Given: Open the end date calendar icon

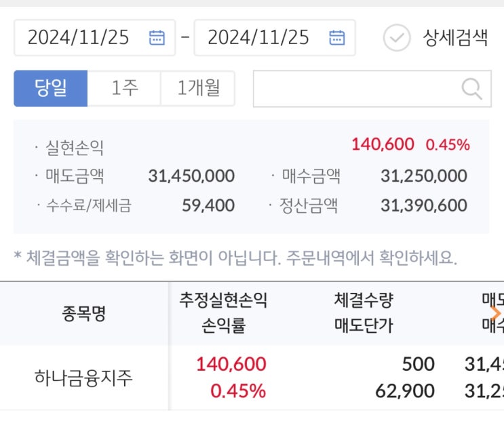Looking at the screenshot, I should [x=336, y=37].
